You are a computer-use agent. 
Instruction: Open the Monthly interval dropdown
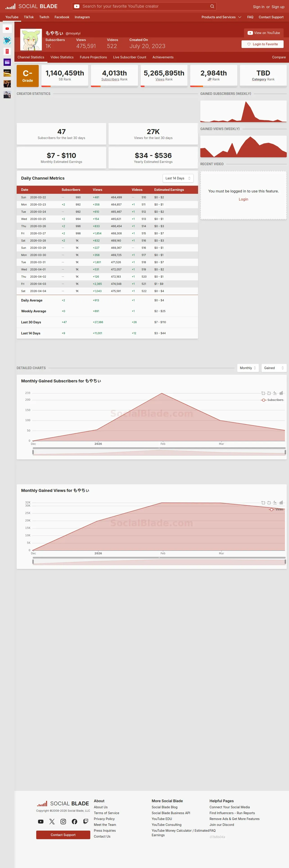pos(248,368)
